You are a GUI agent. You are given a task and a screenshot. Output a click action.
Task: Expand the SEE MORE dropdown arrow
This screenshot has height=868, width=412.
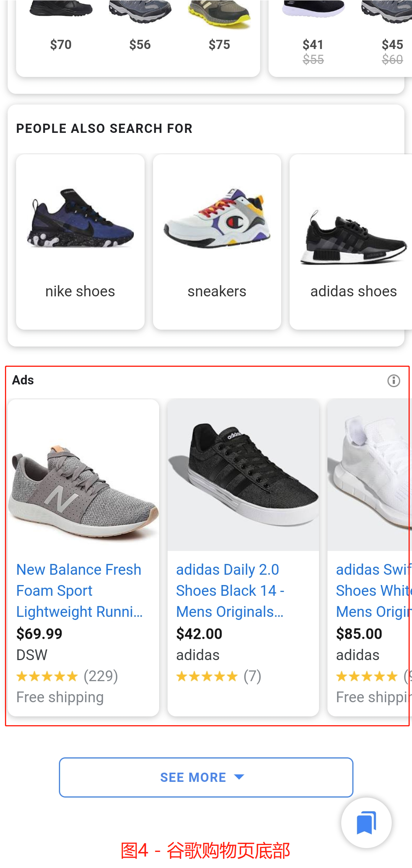click(x=239, y=777)
